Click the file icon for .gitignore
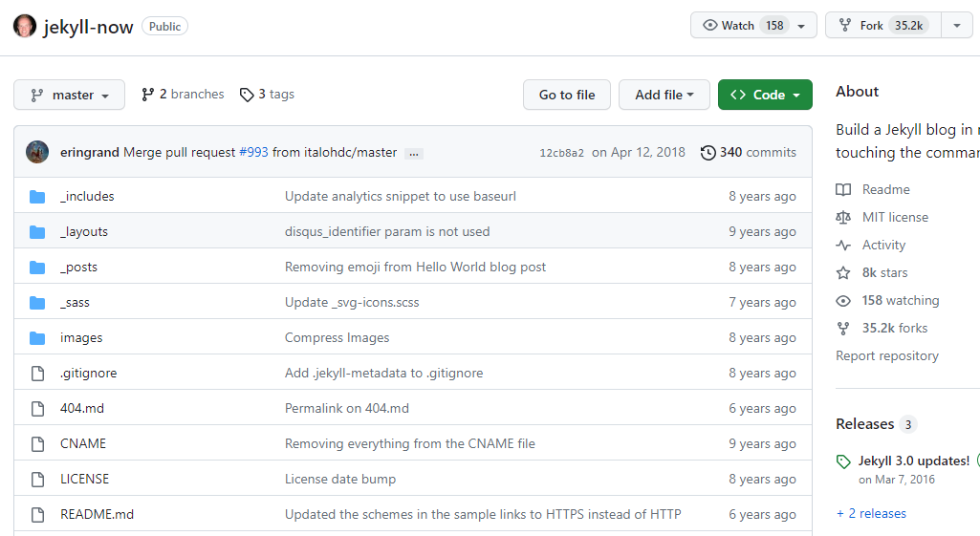Image resolution: width=980 pixels, height=536 pixels. [x=37, y=374]
